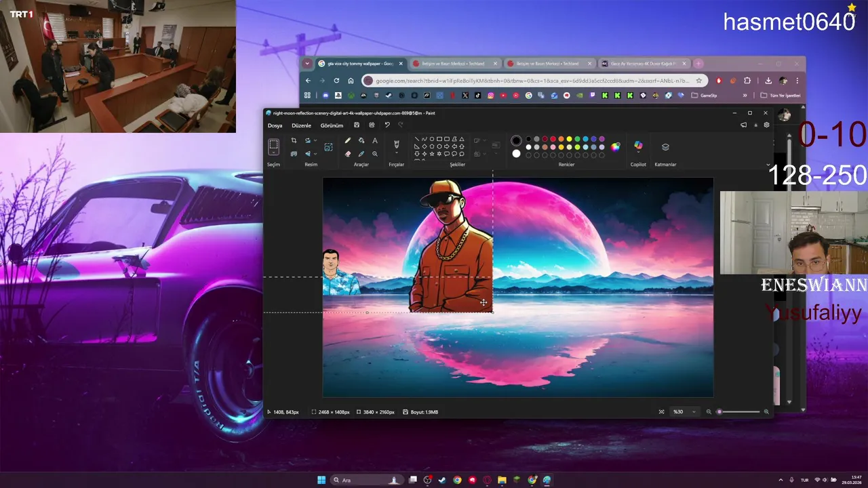Viewport: 868px width, 488px height.
Task: Select the line shape in Şekiller
Action: (x=416, y=139)
